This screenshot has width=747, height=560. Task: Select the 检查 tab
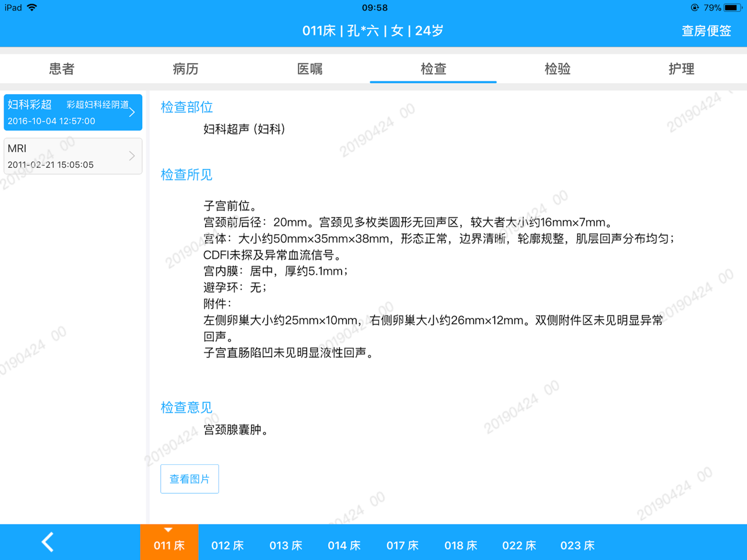(433, 69)
